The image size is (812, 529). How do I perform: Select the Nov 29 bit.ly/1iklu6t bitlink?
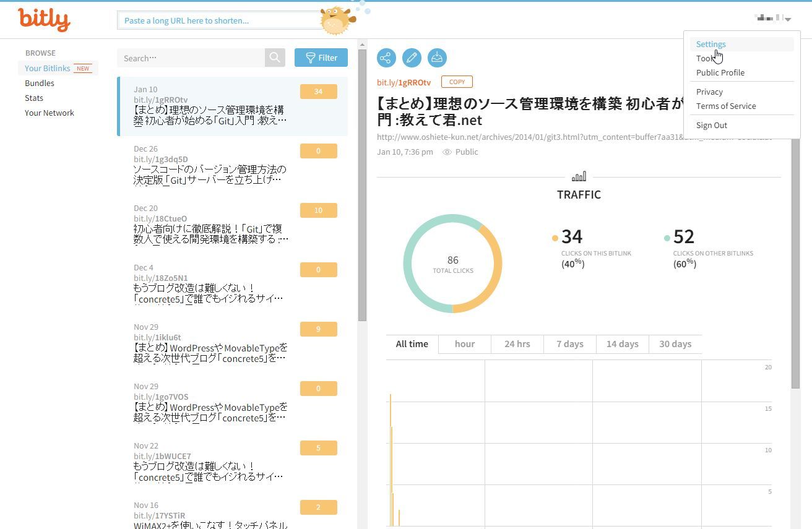(233, 344)
